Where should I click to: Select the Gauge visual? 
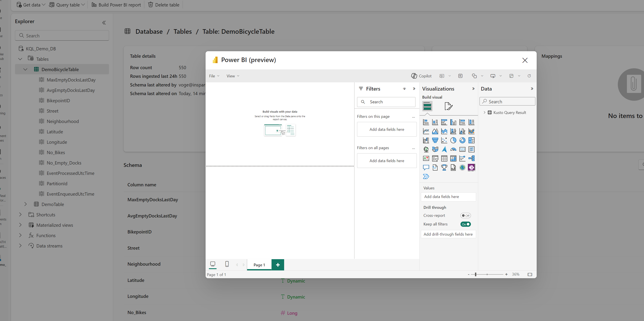point(453,149)
